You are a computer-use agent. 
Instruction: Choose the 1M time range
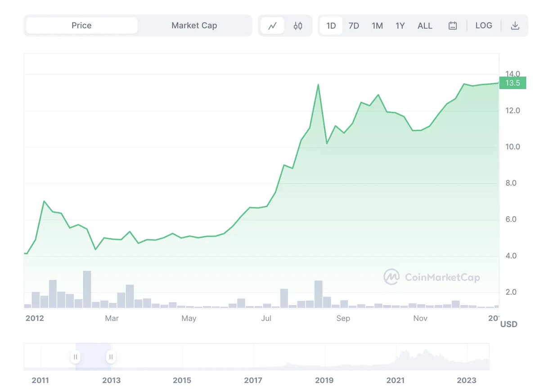click(377, 26)
